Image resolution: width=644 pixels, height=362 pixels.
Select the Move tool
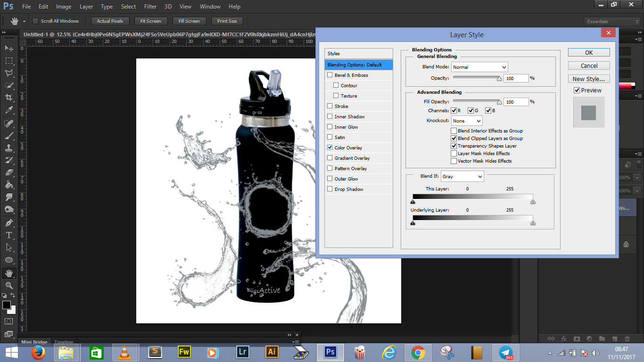click(x=8, y=49)
